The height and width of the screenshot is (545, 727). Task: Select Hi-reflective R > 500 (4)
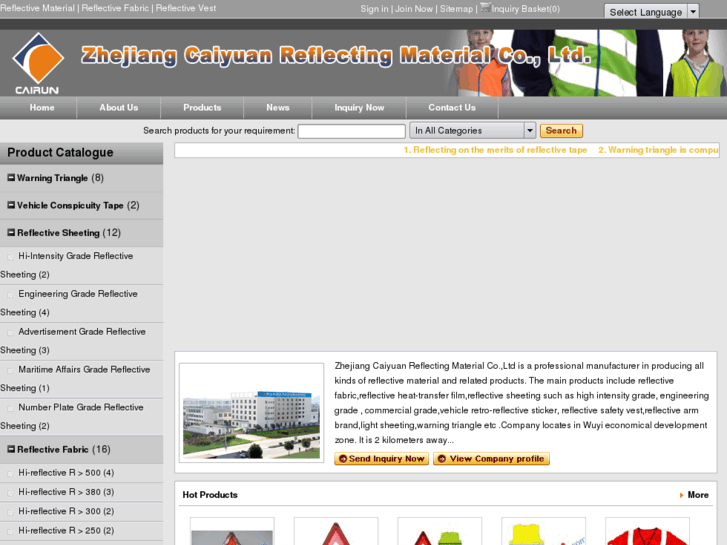tap(66, 473)
